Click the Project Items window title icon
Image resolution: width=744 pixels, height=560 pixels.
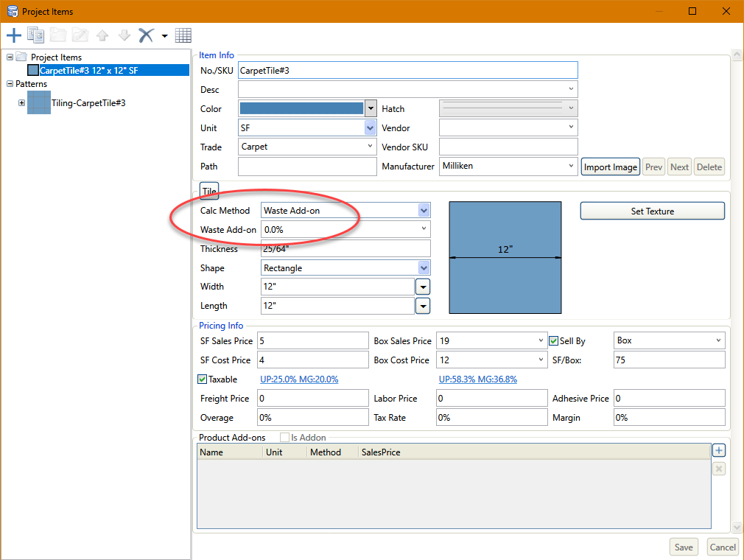pyautogui.click(x=13, y=11)
